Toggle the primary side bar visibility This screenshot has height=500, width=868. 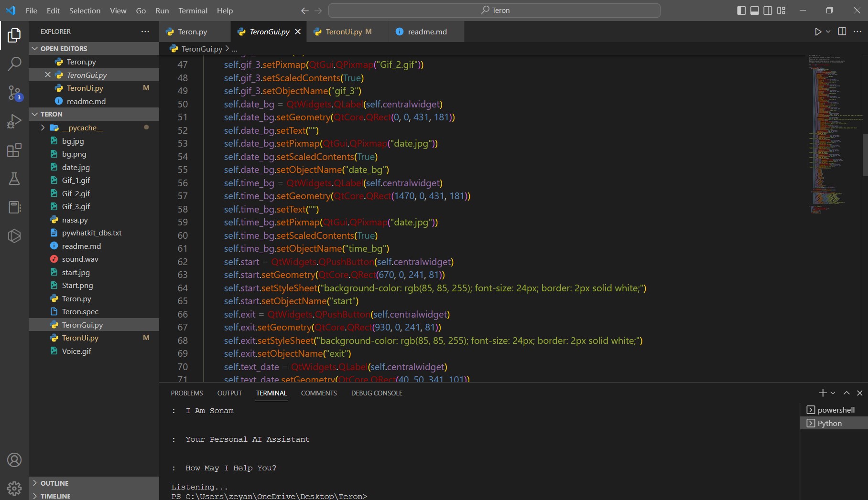(x=741, y=11)
